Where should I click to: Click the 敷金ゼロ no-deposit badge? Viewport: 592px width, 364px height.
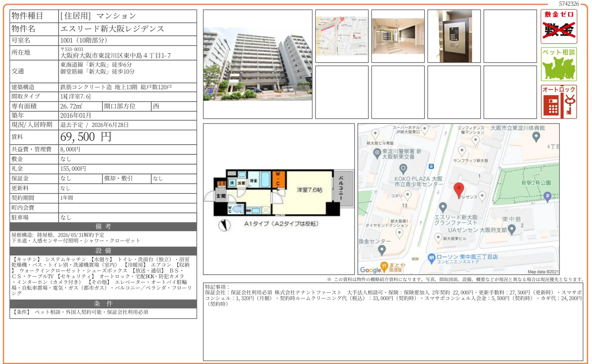559,26
